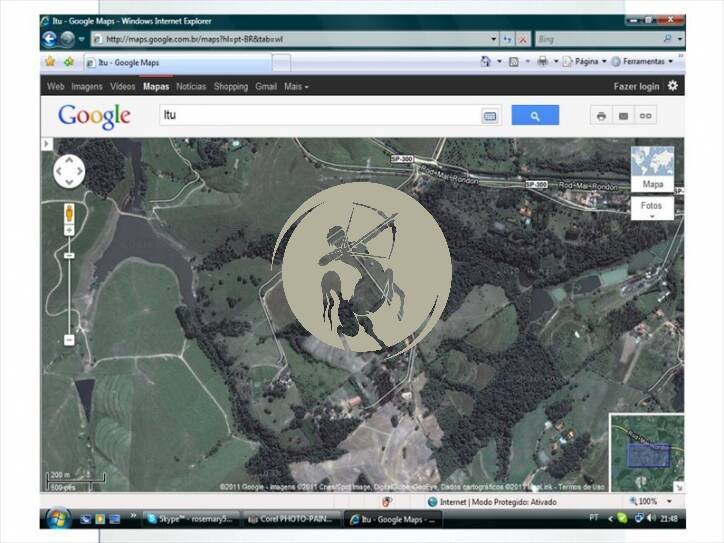Screen dimensions: 724x543
Task: Open the on-screen keyboard in search box
Action: coord(490,116)
